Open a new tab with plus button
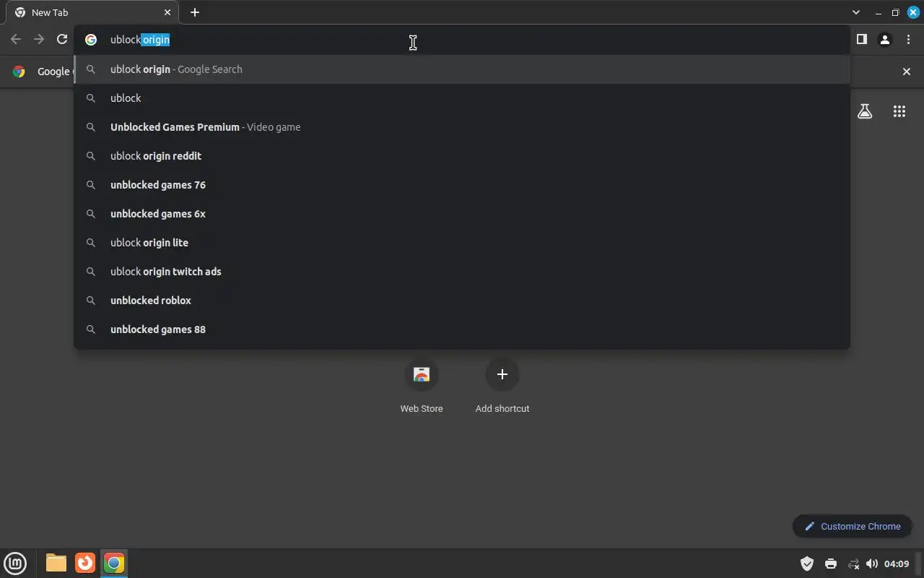 [x=195, y=12]
